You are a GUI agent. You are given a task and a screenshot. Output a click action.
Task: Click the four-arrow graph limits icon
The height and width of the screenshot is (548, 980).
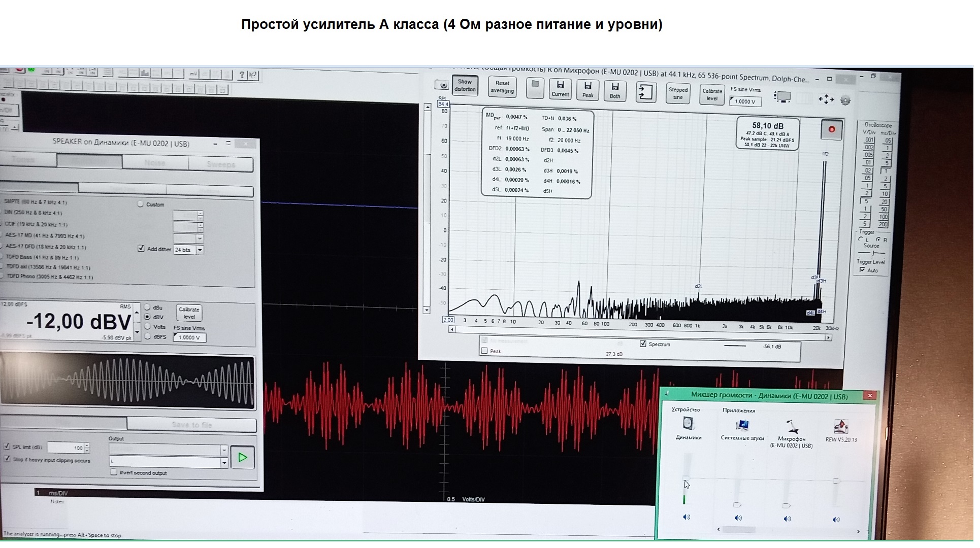[x=826, y=99]
